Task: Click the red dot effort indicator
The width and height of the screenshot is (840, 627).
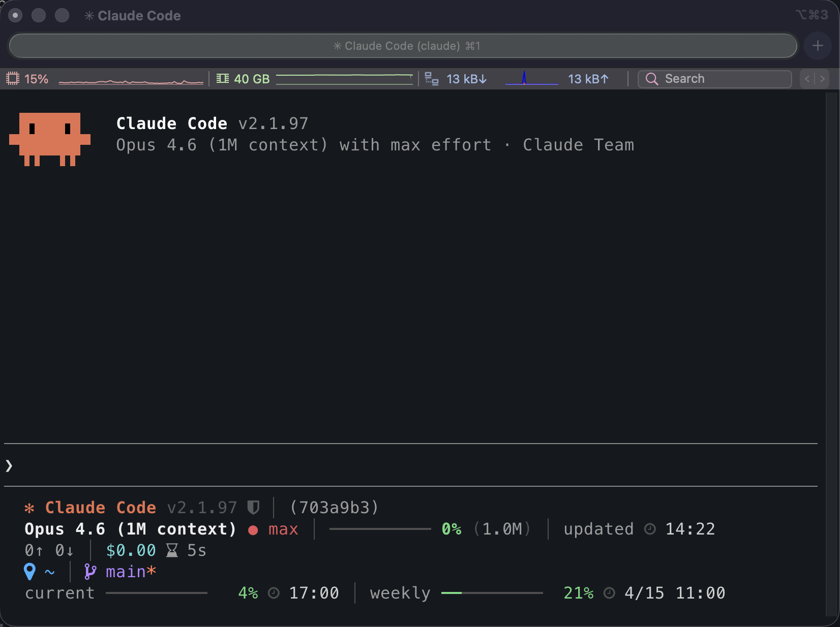Action: (253, 530)
